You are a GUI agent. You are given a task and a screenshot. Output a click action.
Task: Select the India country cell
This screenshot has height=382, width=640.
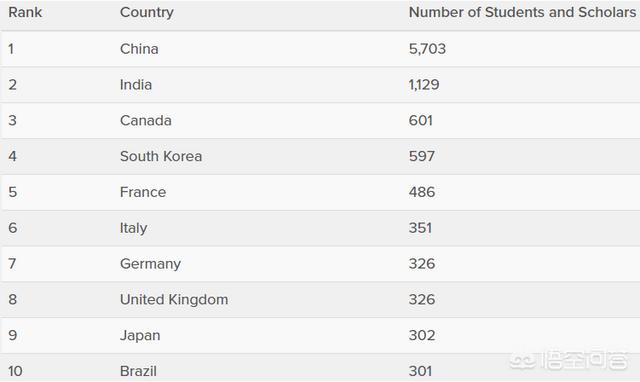click(136, 85)
